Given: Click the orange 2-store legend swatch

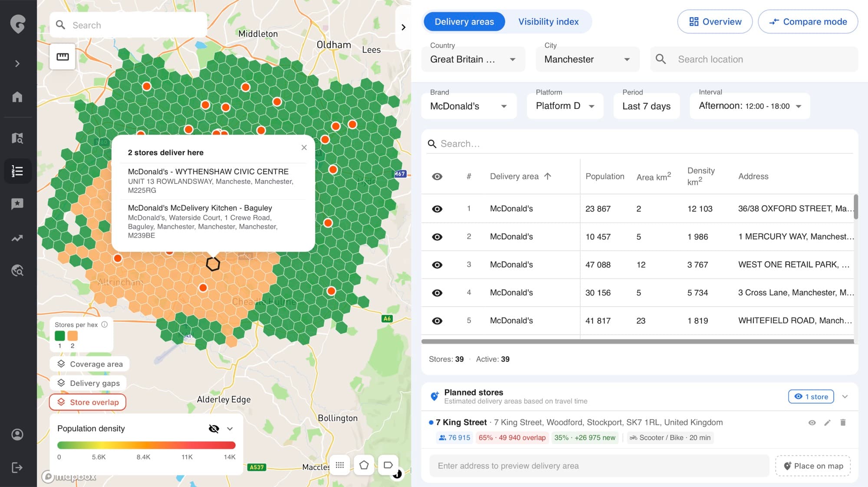Looking at the screenshot, I should click(72, 336).
